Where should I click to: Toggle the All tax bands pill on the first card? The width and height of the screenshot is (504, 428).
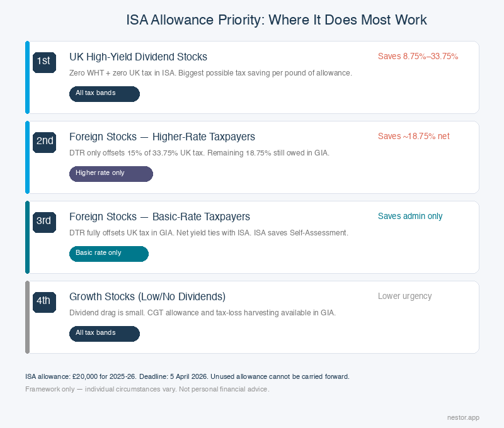104,94
